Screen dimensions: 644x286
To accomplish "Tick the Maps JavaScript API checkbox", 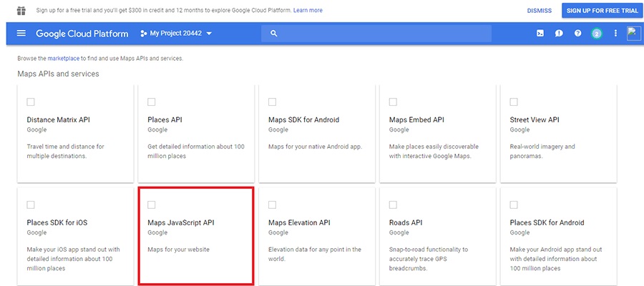I will point(152,205).
